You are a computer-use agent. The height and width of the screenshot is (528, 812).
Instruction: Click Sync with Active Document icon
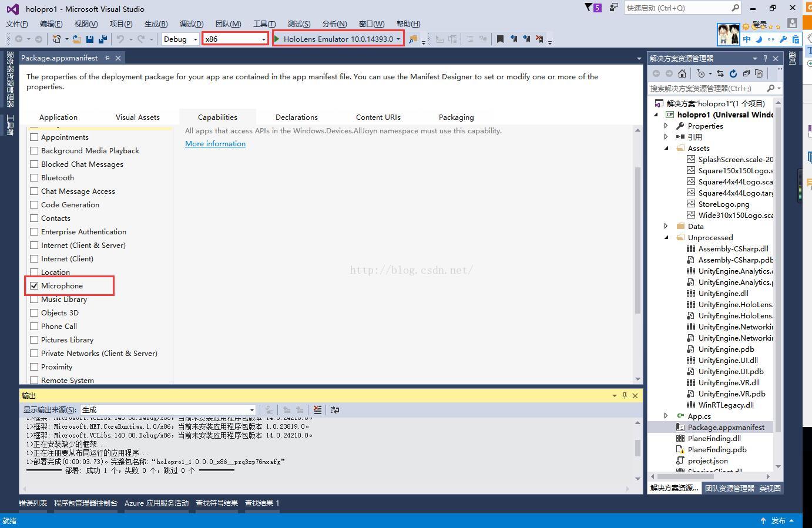720,73
